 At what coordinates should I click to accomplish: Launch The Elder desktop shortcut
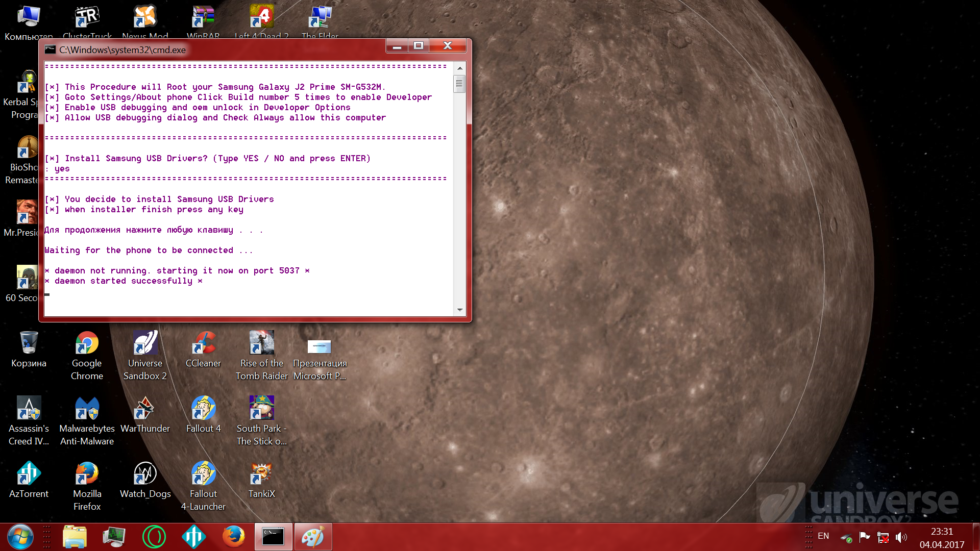tap(320, 20)
